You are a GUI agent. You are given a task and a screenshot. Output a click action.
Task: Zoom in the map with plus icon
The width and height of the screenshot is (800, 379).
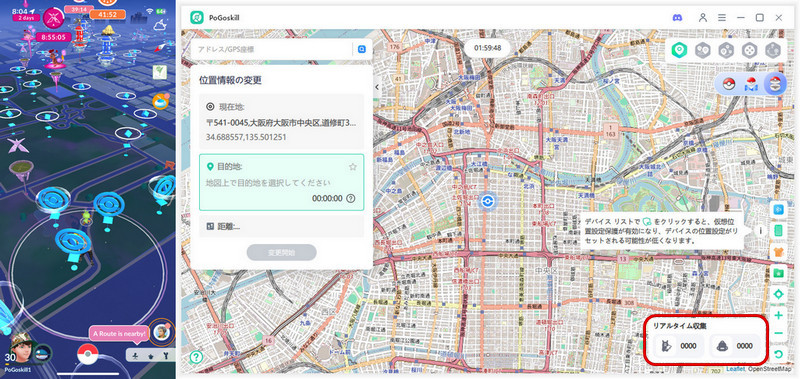pyautogui.click(x=779, y=316)
